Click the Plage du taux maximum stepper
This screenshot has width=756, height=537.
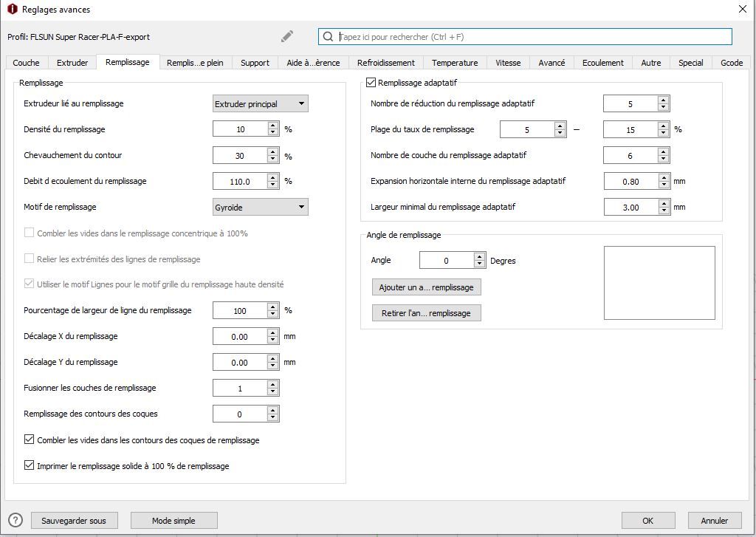(x=664, y=129)
